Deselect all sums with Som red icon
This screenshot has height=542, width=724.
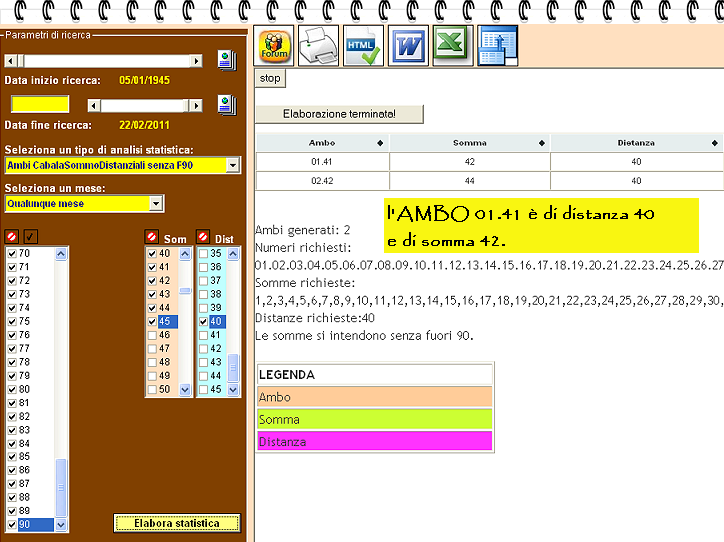coord(152,238)
